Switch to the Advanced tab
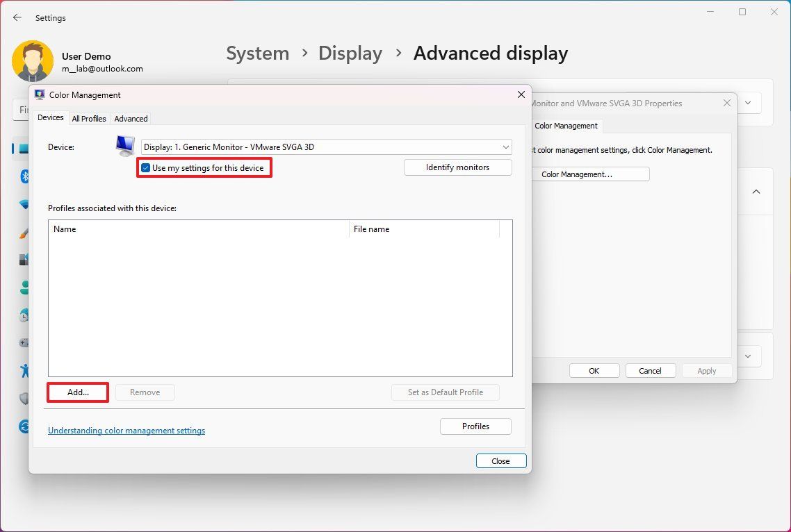Image resolution: width=791 pixels, height=532 pixels. (x=130, y=118)
